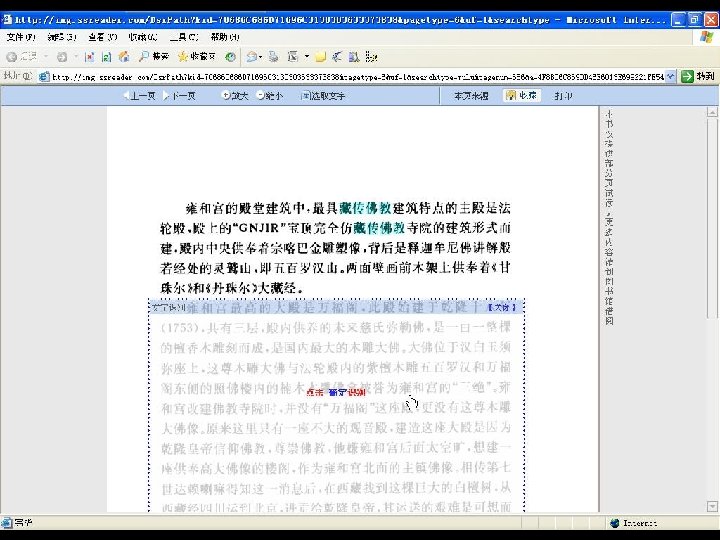Go to previous page with 上一页
Image resolution: width=720 pixels, height=540 pixels.
click(139, 96)
